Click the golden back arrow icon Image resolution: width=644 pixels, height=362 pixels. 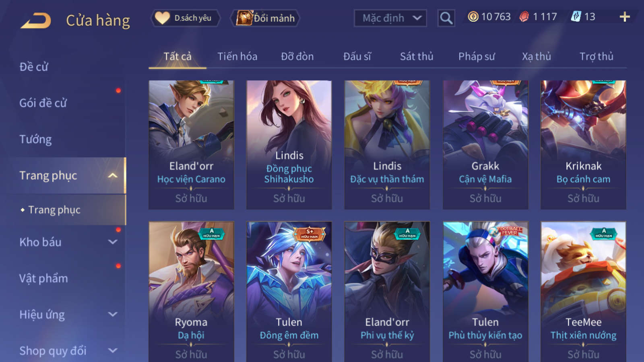coord(36,20)
